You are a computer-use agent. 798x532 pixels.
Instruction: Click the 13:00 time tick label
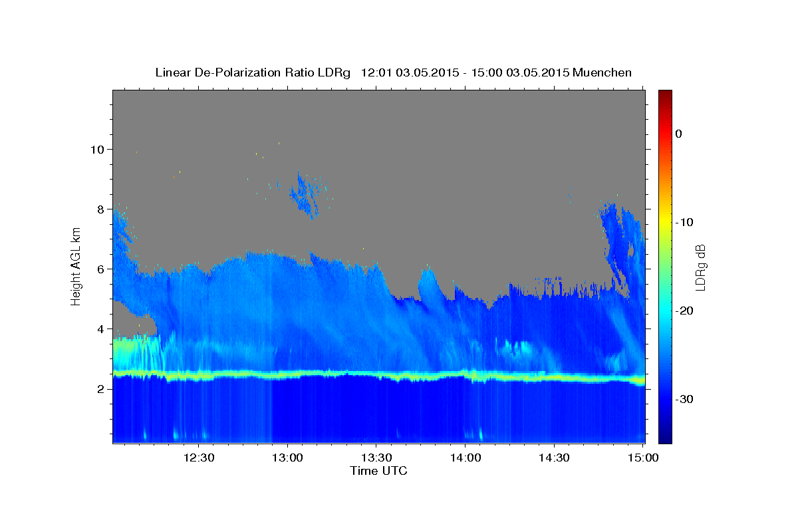tap(288, 458)
